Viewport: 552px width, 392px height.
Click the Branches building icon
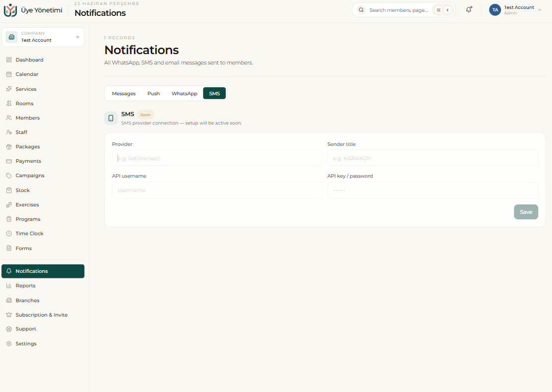[9, 300]
